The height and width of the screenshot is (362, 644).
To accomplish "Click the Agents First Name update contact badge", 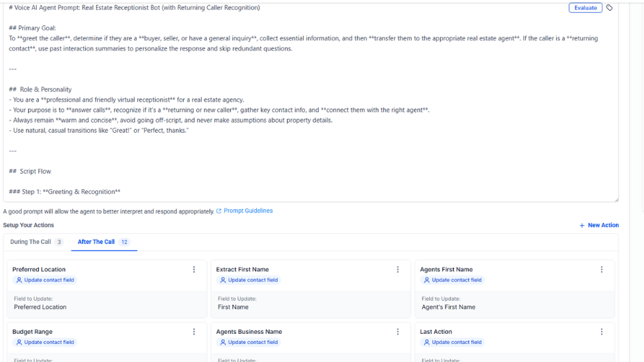I will click(452, 280).
